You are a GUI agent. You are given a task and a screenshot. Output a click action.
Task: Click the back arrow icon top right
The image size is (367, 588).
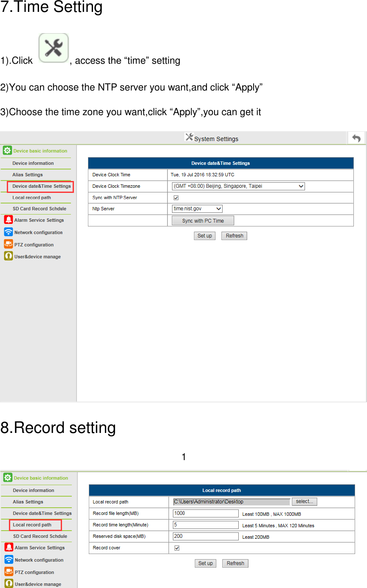[356, 138]
